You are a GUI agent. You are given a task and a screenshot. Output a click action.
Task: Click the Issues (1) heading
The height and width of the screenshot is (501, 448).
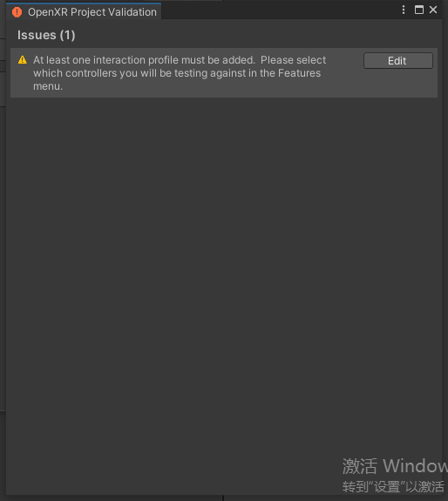click(46, 35)
